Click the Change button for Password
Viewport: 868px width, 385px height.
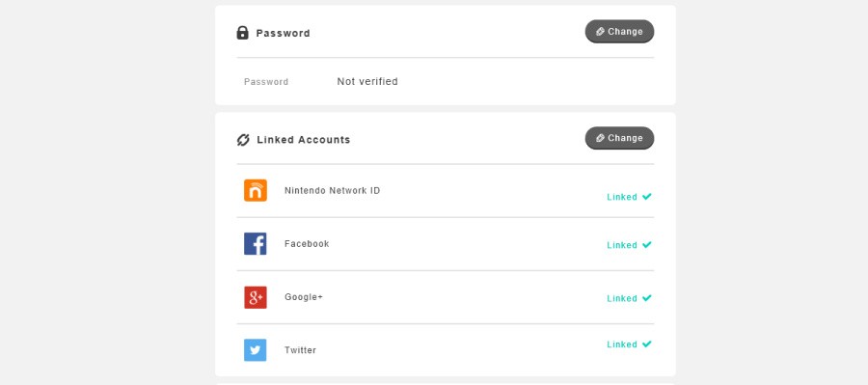point(619,32)
